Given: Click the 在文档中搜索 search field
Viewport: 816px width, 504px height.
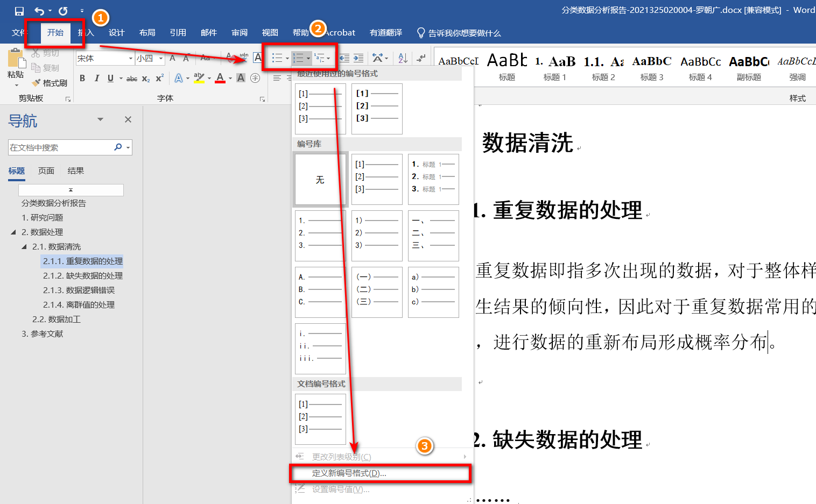Looking at the screenshot, I should point(59,147).
